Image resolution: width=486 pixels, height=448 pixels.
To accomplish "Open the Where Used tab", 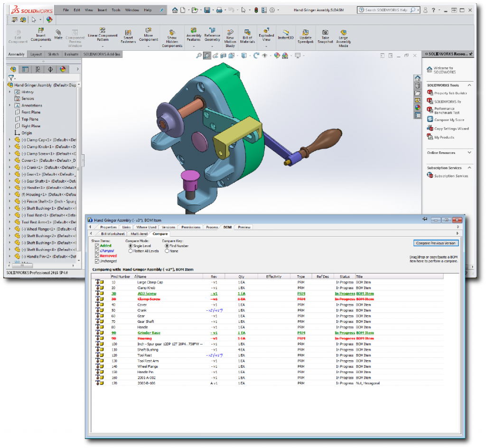I will 146,227.
